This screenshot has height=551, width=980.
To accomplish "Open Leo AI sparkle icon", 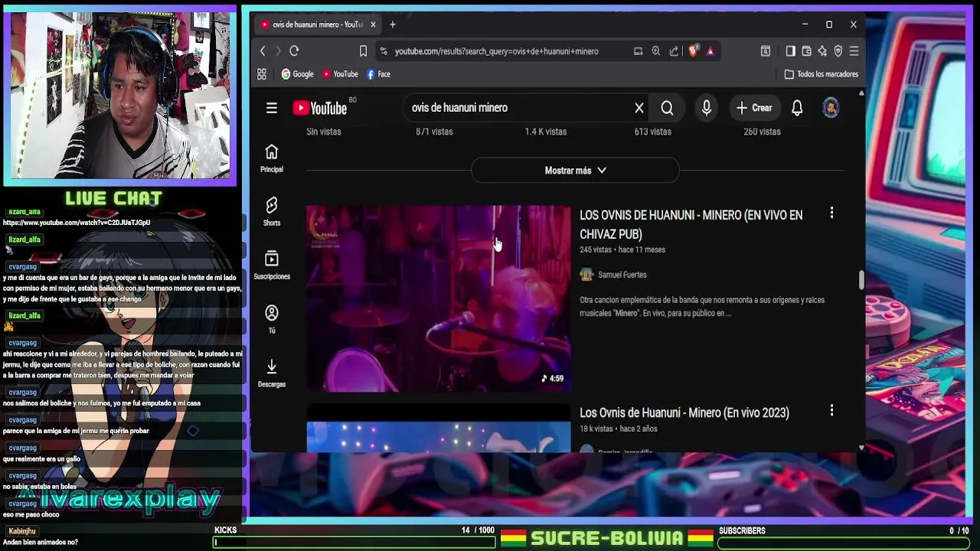I will [x=822, y=51].
